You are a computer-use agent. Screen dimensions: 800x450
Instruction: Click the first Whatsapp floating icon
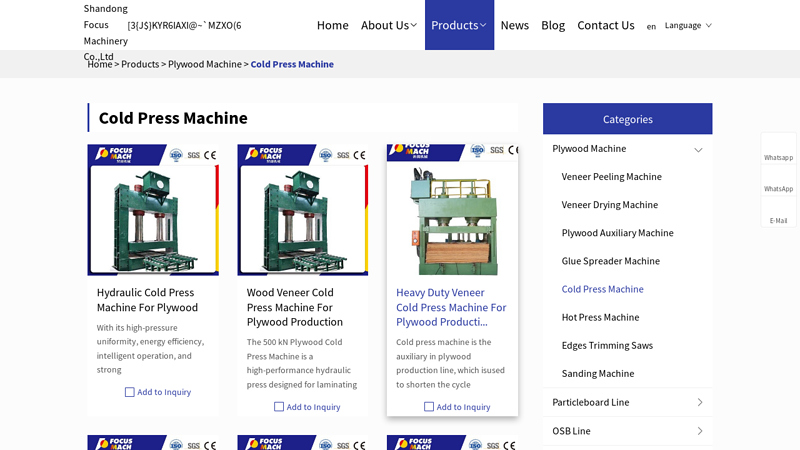click(x=778, y=148)
